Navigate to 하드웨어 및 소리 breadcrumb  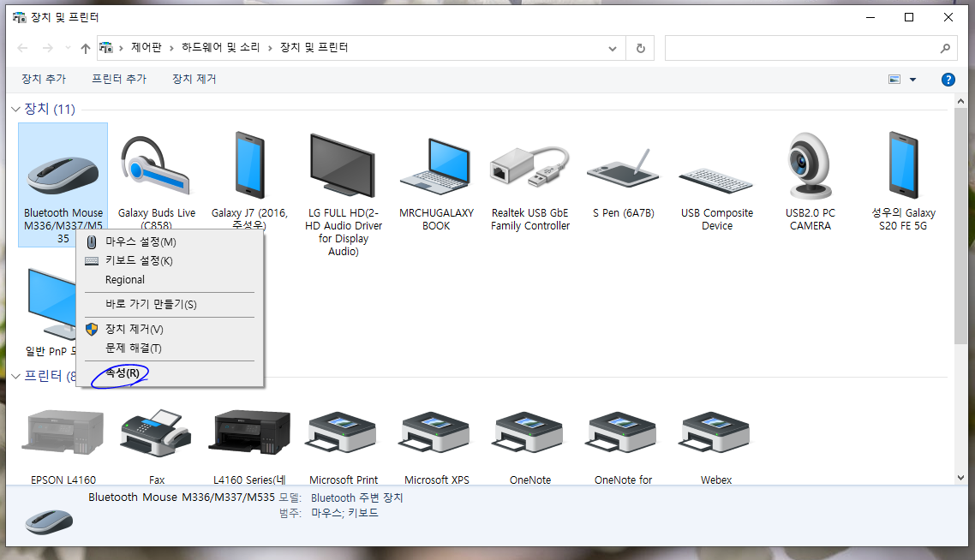221,47
